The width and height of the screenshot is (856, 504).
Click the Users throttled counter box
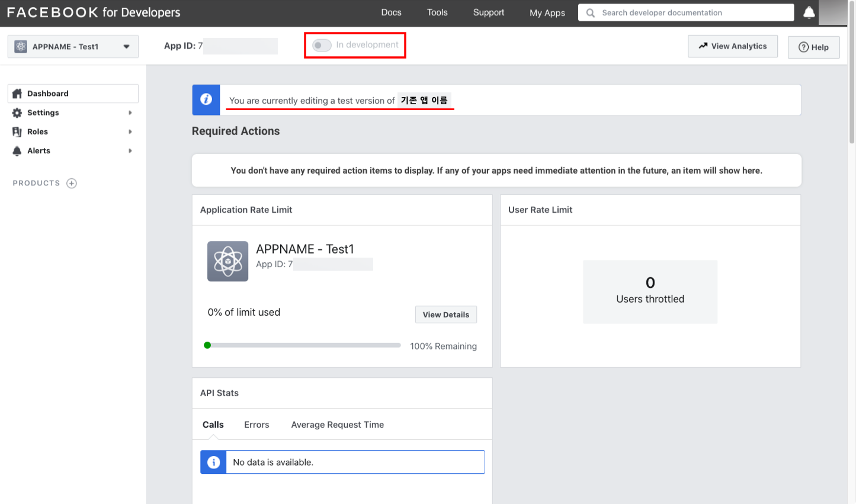[650, 292]
